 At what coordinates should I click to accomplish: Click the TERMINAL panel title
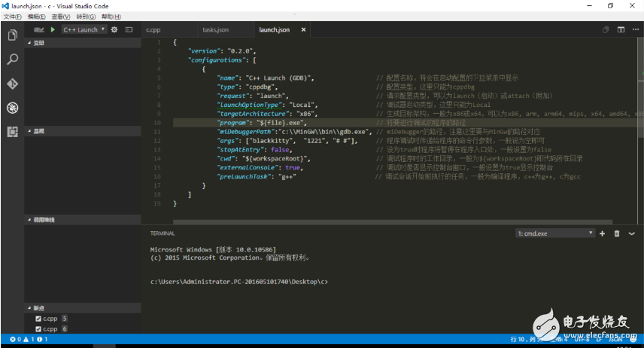coord(163,234)
